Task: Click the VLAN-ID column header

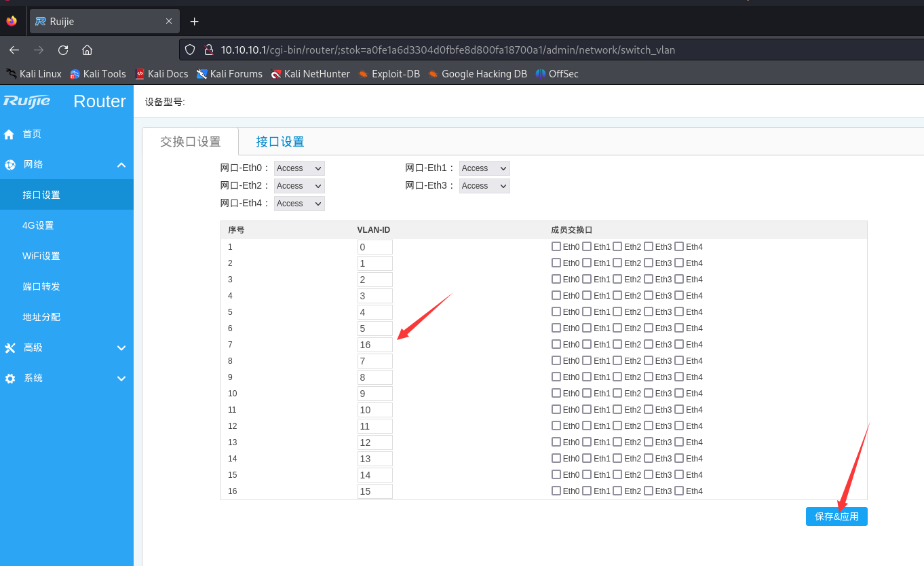Action: [x=374, y=230]
